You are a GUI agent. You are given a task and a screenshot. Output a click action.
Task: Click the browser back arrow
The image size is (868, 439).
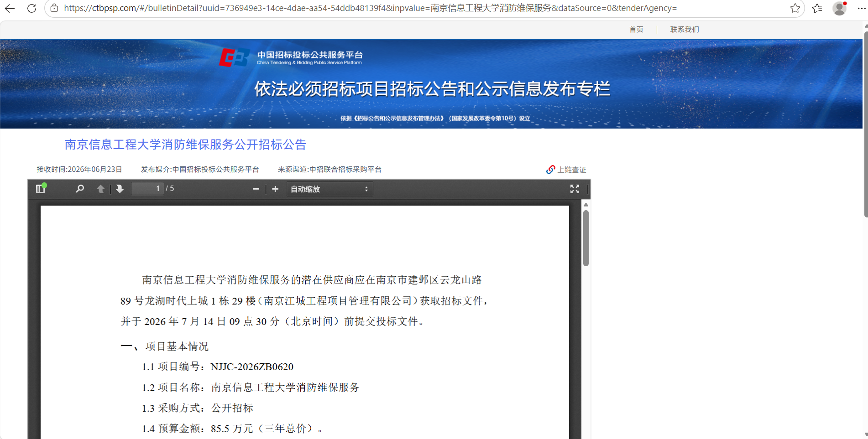click(10, 8)
